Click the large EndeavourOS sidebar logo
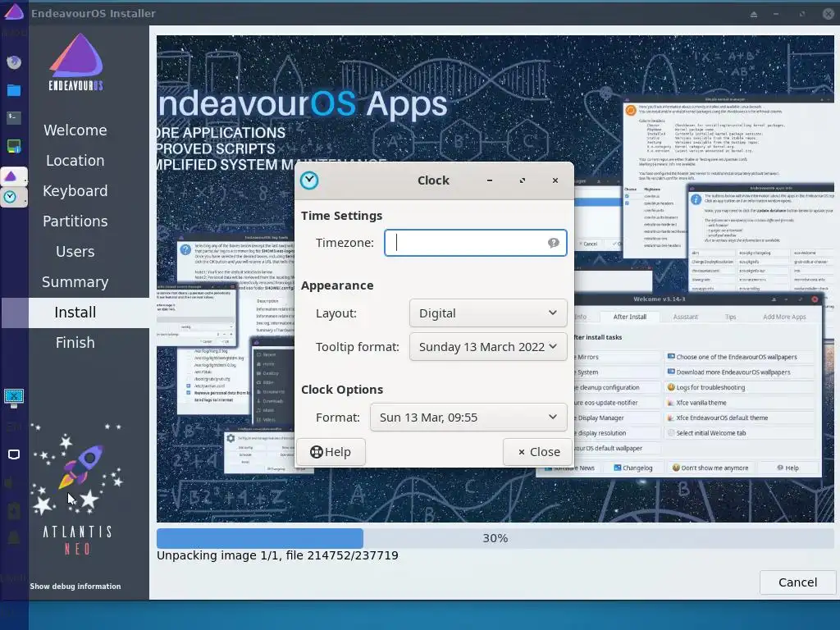The height and width of the screenshot is (630, 840). coord(76,62)
